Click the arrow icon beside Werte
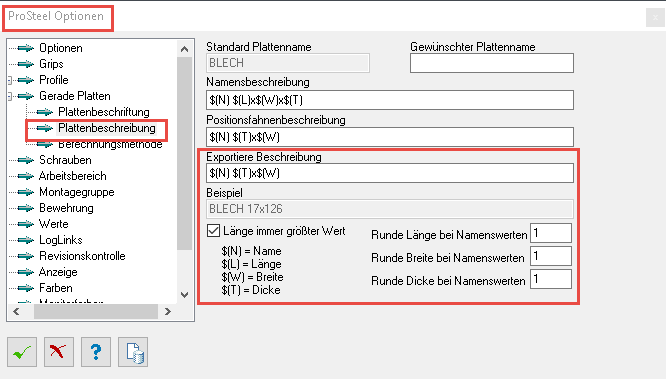666x379 pixels. (26, 224)
